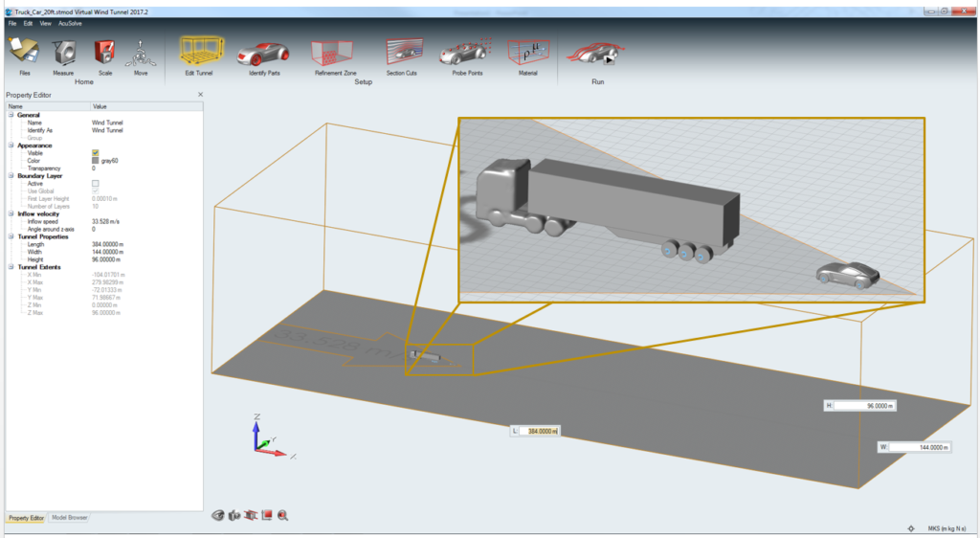Select the Refinement Zone tool
The height and width of the screenshot is (538, 980).
[x=335, y=53]
